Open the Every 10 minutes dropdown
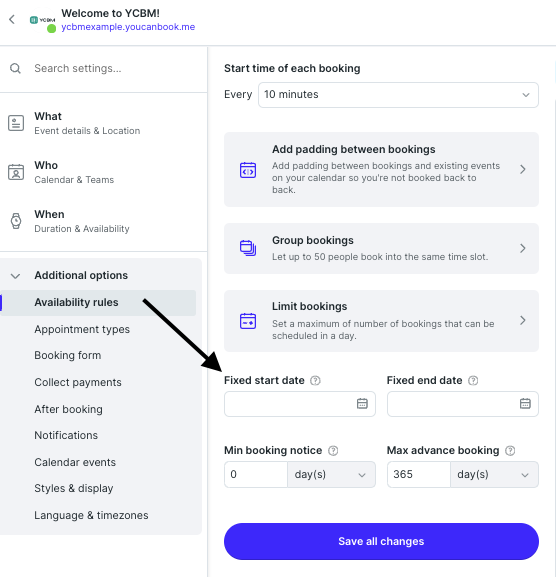Image resolution: width=556 pixels, height=577 pixels. [399, 95]
